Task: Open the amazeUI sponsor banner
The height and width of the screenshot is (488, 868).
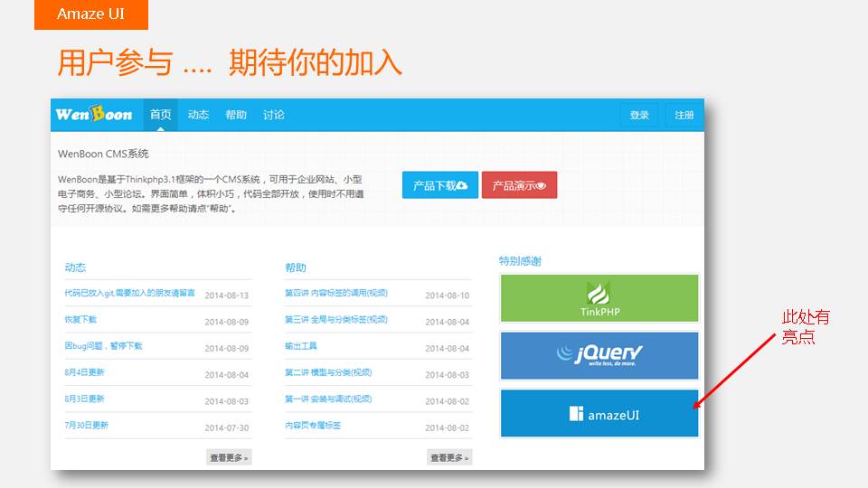Action: 599,414
